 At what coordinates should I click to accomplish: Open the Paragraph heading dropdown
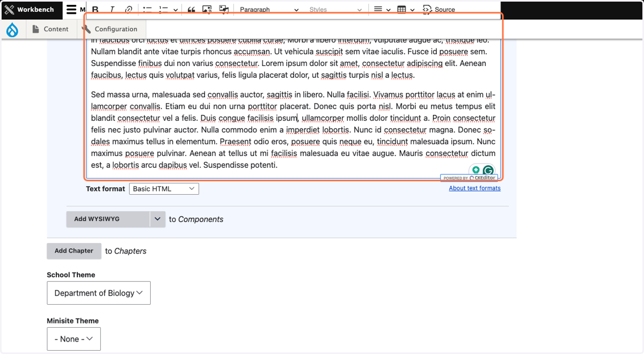coord(269,10)
